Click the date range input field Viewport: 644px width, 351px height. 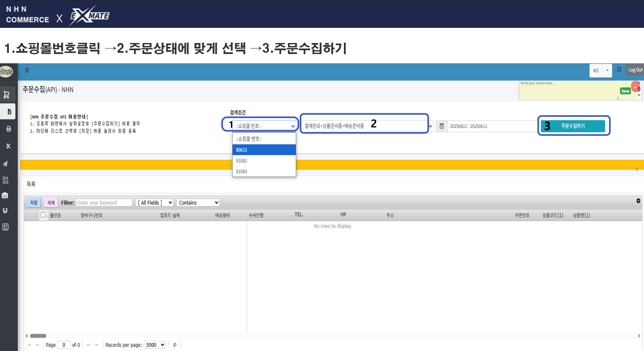(492, 126)
